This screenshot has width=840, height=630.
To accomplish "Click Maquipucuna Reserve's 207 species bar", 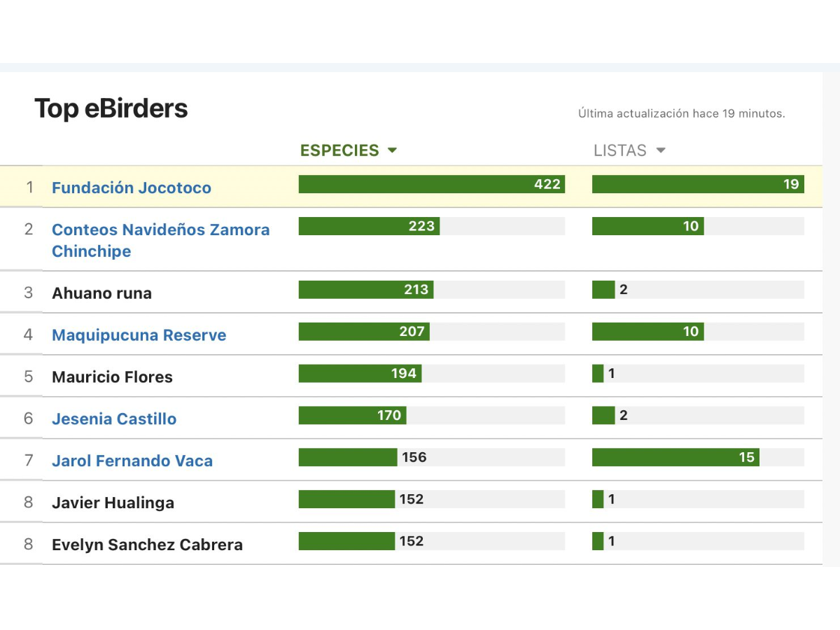I will point(363,331).
